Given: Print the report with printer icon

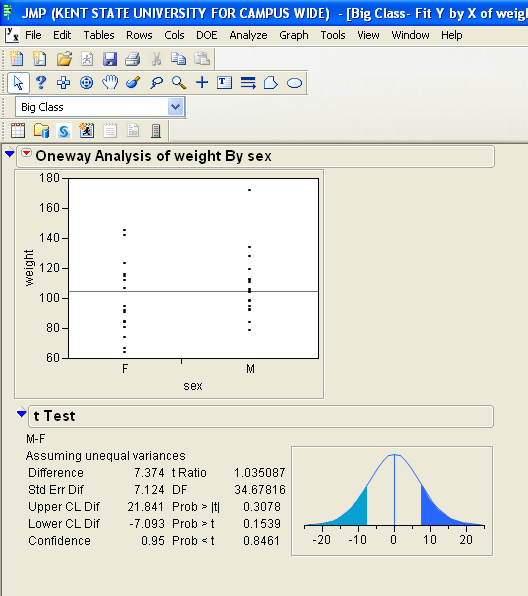Looking at the screenshot, I should click(x=133, y=59).
